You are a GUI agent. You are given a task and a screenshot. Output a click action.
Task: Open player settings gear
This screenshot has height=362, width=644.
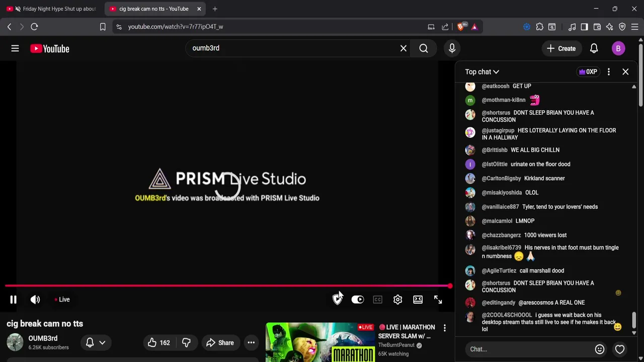(x=397, y=300)
